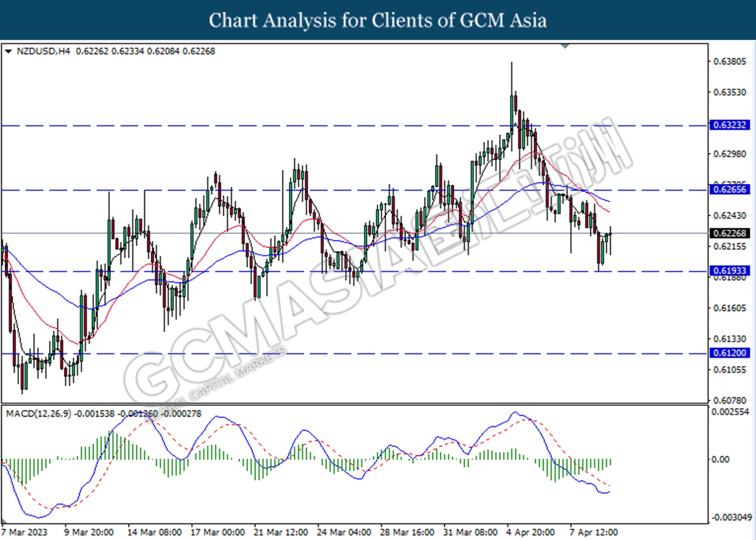The height and width of the screenshot is (540, 756).
Task: Click the 0.61200 support level label
Action: (x=730, y=353)
